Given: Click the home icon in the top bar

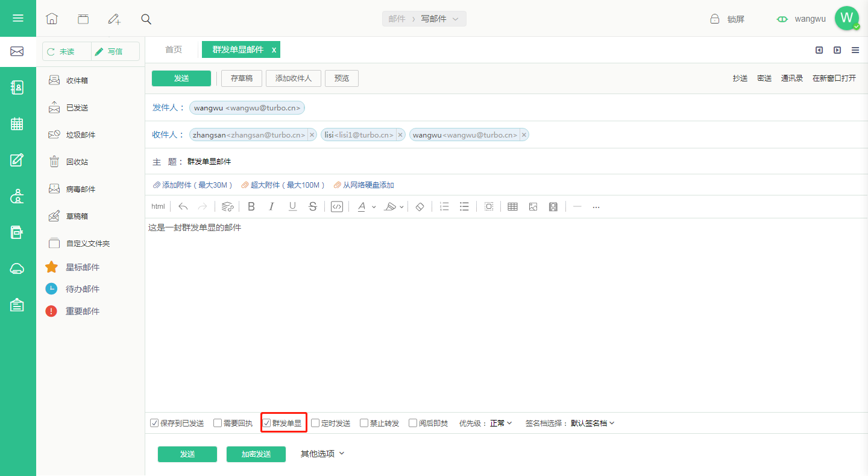Looking at the screenshot, I should click(52, 19).
